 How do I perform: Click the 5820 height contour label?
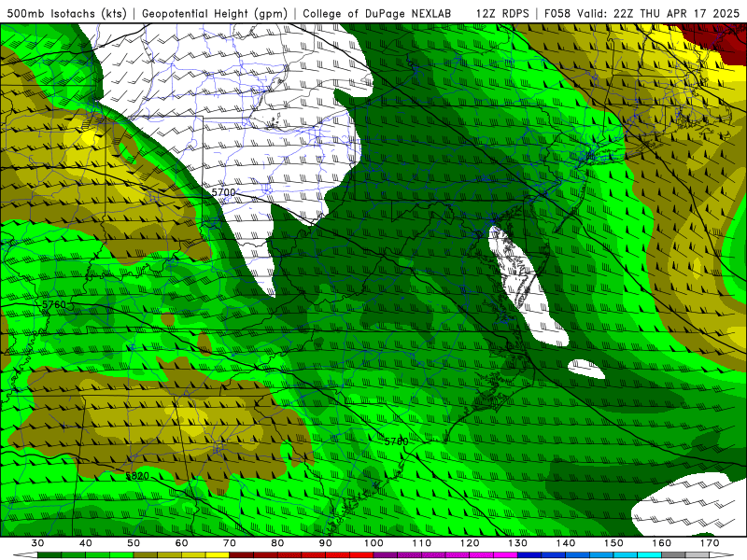137,476
